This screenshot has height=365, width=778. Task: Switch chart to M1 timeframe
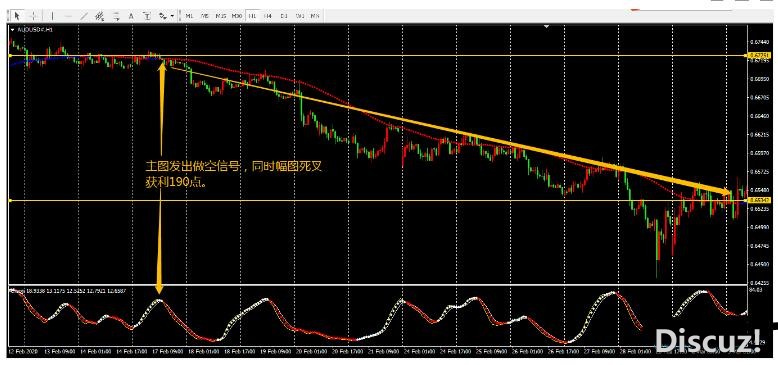click(189, 15)
